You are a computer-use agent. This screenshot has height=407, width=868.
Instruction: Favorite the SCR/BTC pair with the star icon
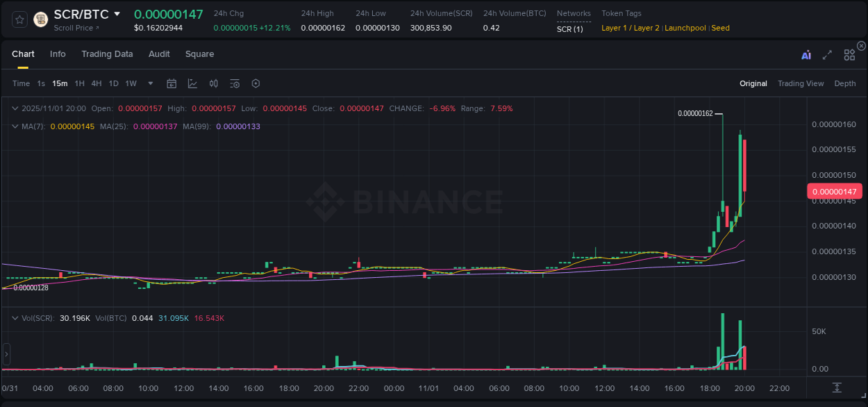(19, 19)
